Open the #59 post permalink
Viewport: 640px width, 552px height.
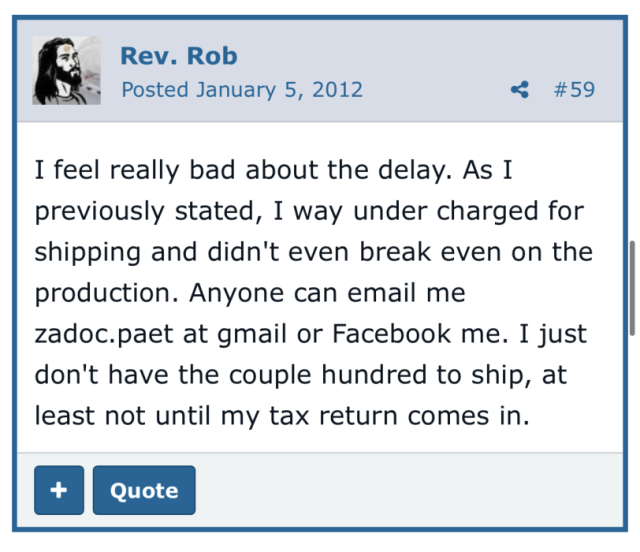[573, 90]
